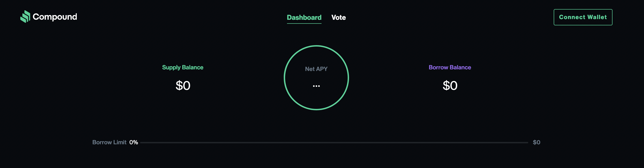The image size is (644, 168).
Task: Click the Net APY loading dots
Action: tap(316, 86)
